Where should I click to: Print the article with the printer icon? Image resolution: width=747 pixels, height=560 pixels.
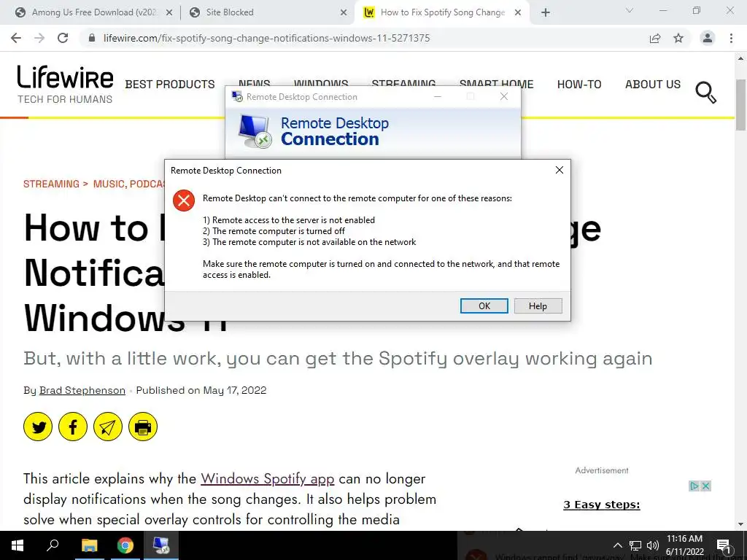coord(143,427)
